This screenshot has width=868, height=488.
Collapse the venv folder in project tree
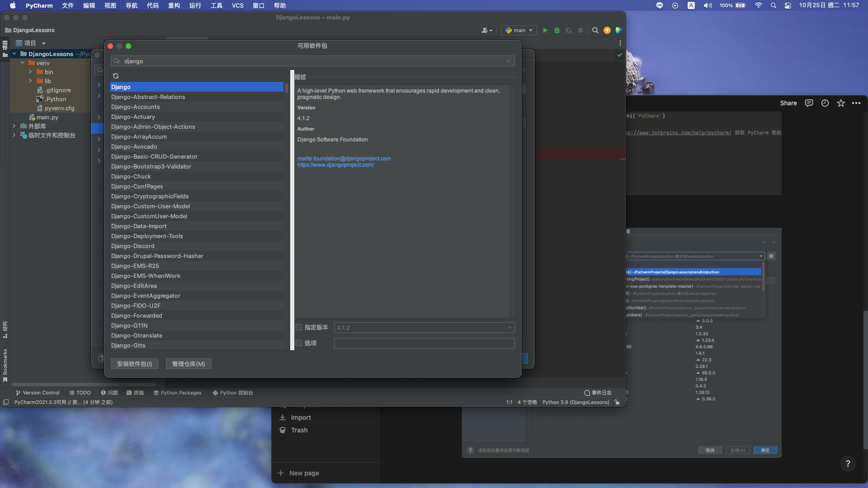point(23,63)
